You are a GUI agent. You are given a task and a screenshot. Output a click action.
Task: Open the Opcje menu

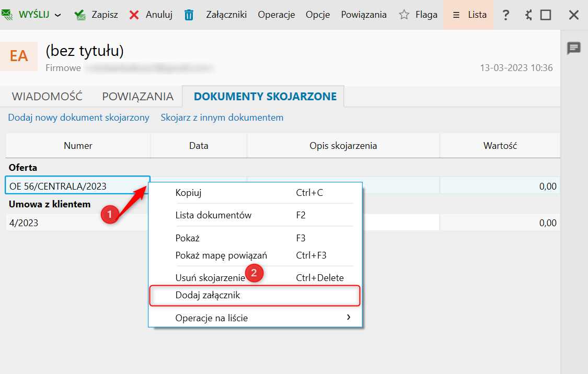pos(318,15)
